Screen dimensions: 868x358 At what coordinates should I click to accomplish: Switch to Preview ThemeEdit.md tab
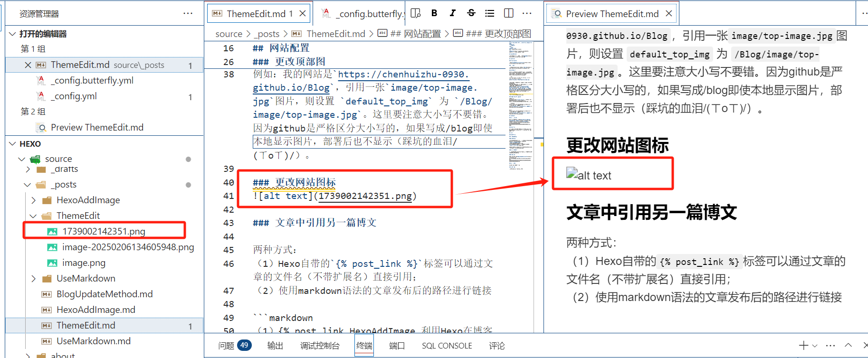[612, 14]
